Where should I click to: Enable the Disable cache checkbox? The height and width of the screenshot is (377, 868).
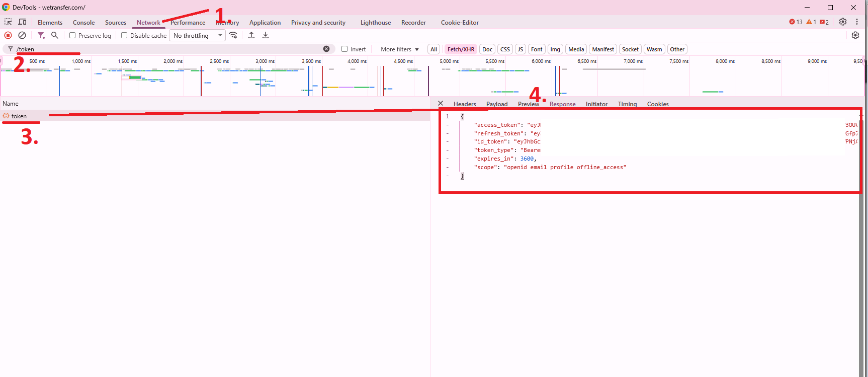tap(124, 35)
